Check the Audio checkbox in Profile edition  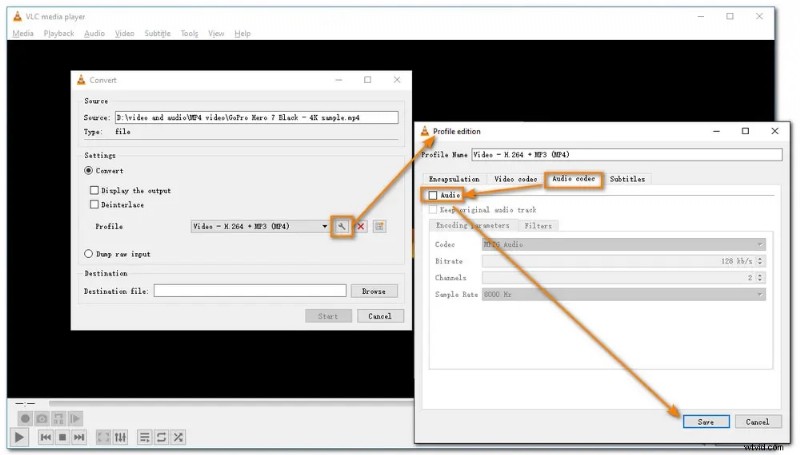coord(433,195)
